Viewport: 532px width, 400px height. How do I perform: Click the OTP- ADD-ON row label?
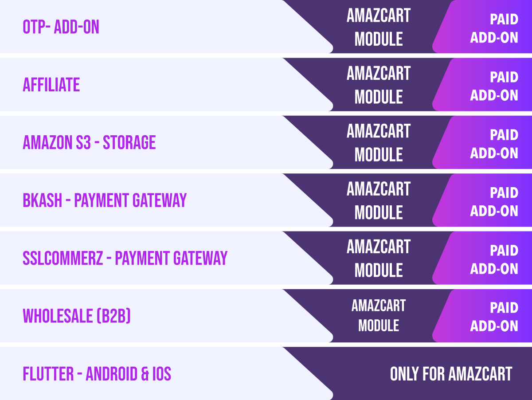coord(61,27)
